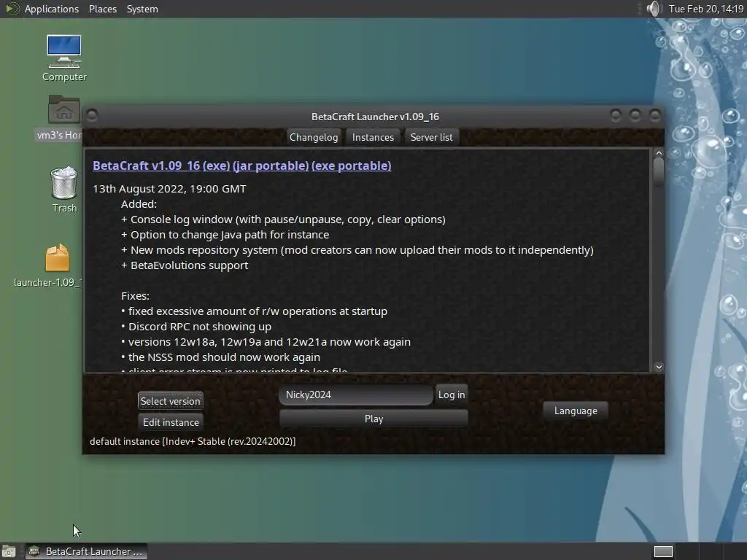Image resolution: width=747 pixels, height=560 pixels.
Task: Click the Play button
Action: click(373, 419)
